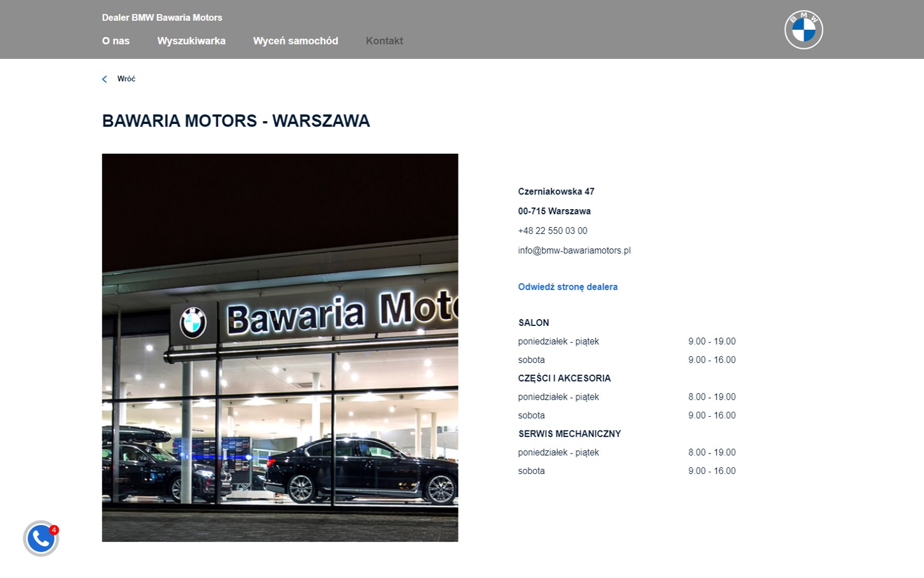Click the red notification badge showing 4
Viewport: 924px width, 578px height.
click(54, 530)
